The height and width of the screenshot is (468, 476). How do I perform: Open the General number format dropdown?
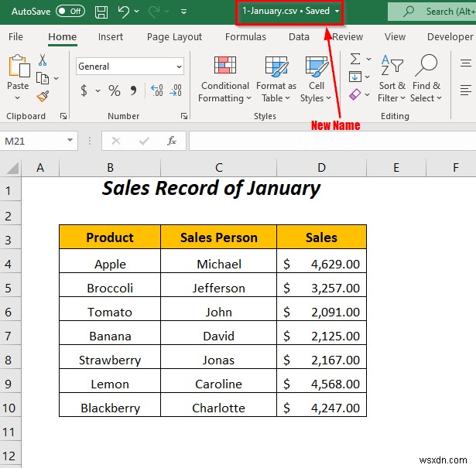[x=179, y=67]
